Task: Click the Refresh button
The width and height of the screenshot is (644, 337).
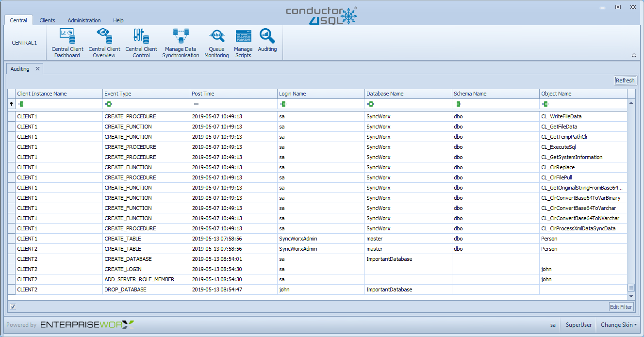Action: click(x=625, y=80)
